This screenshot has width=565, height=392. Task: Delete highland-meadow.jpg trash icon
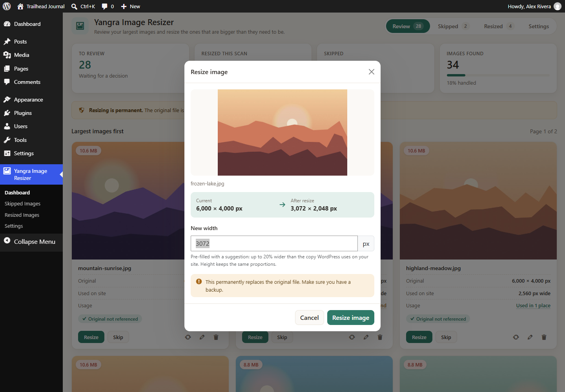pos(544,337)
